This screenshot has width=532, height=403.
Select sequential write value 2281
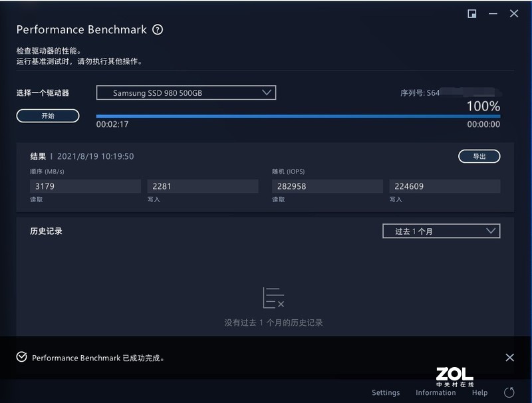tap(203, 186)
